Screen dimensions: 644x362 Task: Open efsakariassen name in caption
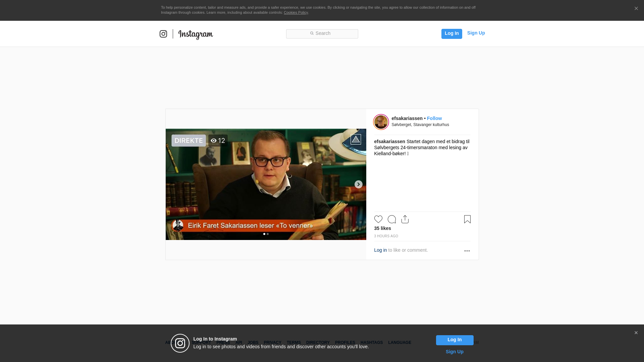coord(389,141)
